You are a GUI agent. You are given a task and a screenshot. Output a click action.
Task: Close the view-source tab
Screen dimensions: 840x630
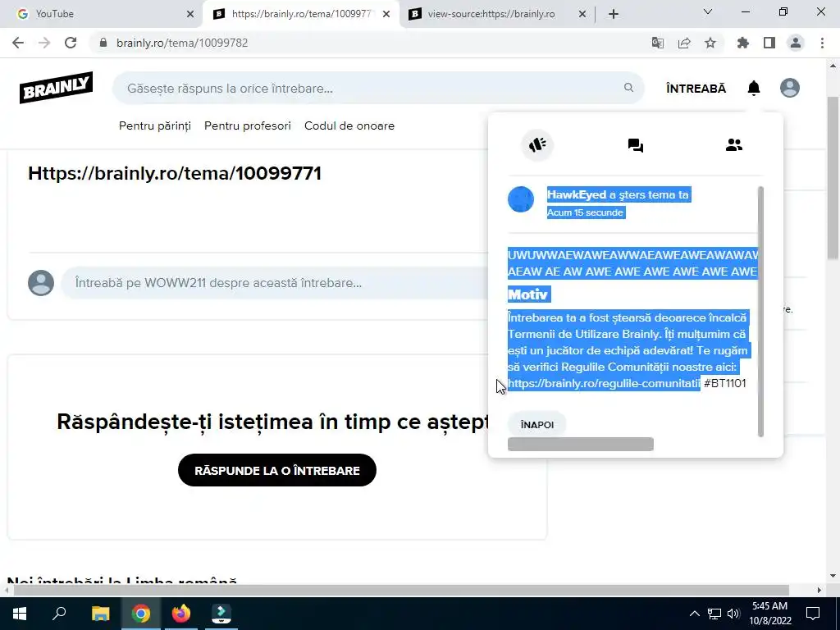click(582, 14)
